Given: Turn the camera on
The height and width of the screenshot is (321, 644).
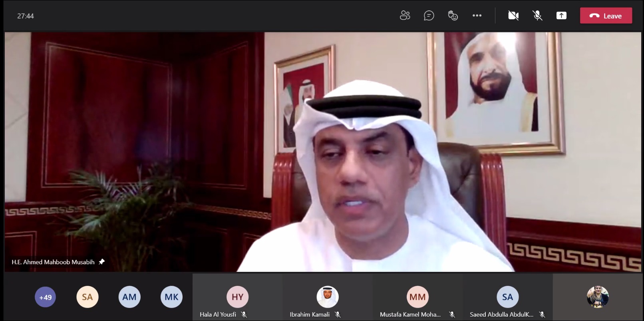Looking at the screenshot, I should click(x=513, y=16).
